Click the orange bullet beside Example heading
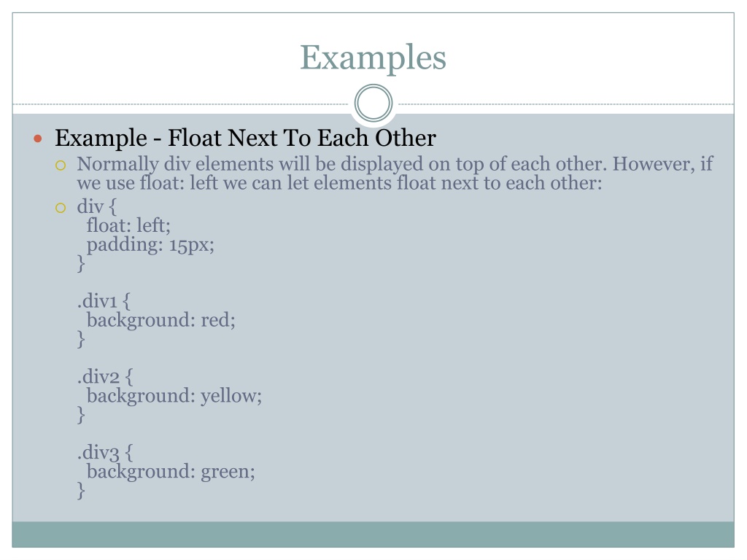This screenshot has height=560, width=747. (x=38, y=139)
